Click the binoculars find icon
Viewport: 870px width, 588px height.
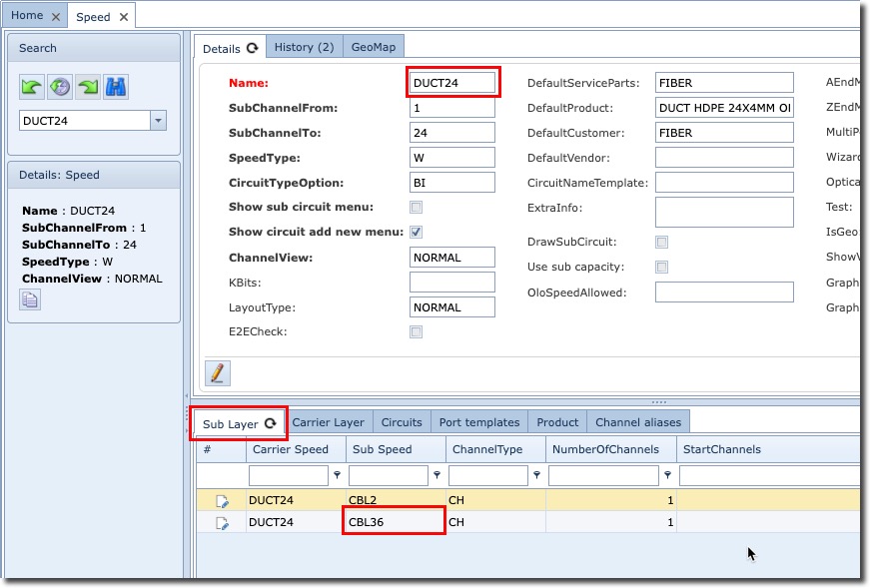pyautogui.click(x=116, y=87)
